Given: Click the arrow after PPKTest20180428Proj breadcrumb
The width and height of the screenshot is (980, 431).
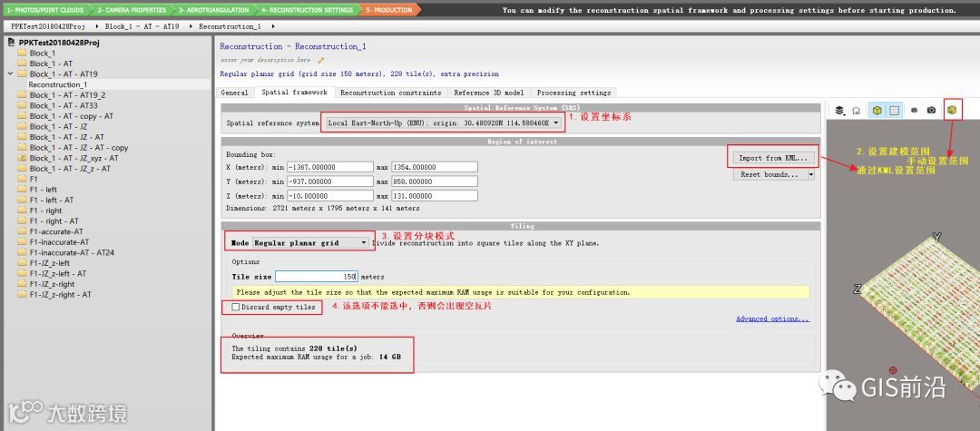Looking at the screenshot, I should (x=97, y=26).
